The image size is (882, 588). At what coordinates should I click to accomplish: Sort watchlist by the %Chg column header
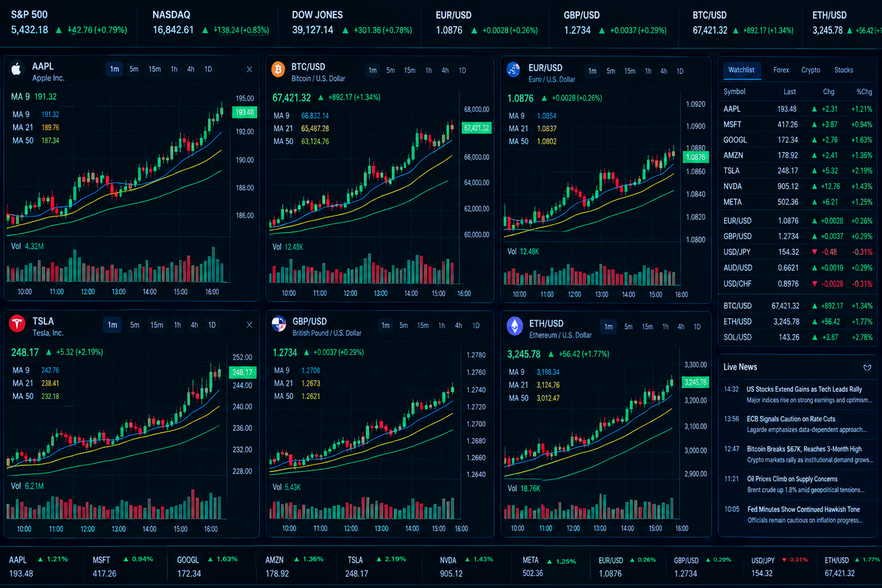click(x=863, y=92)
